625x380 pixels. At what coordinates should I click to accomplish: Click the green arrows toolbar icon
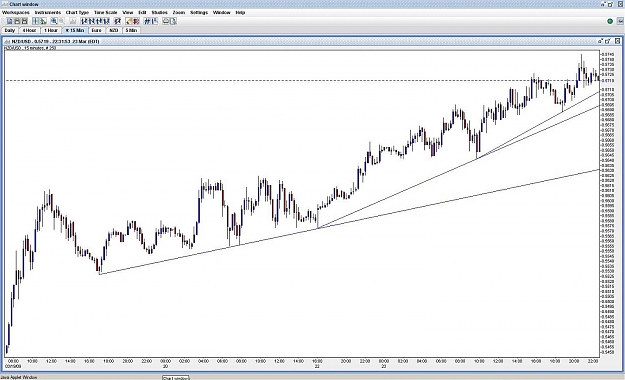click(43, 21)
